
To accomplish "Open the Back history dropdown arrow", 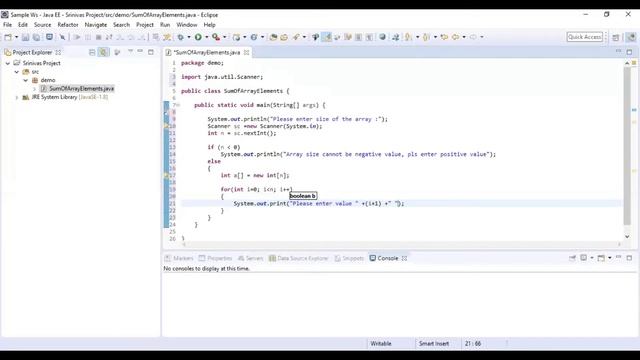I will [x=464, y=37].
